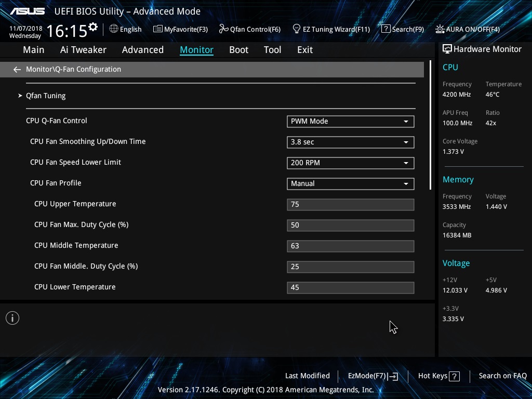Click the memory capacity 16384 MB
532x399 pixels.
(x=457, y=235)
